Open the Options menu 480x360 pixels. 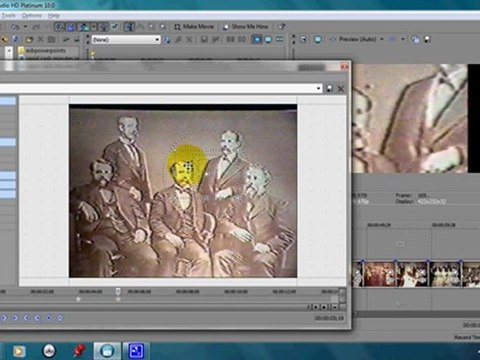pos(32,16)
